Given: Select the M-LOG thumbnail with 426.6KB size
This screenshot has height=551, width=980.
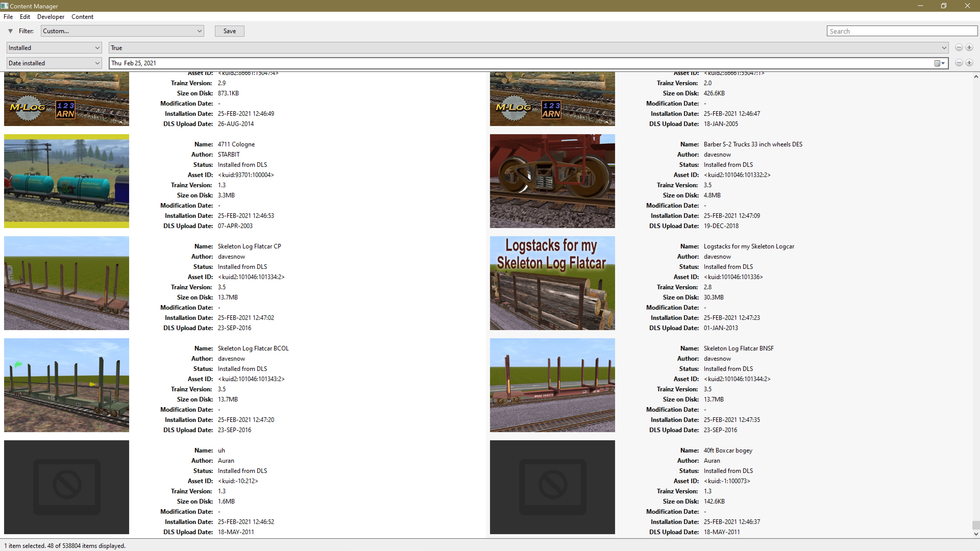Looking at the screenshot, I should [552, 99].
